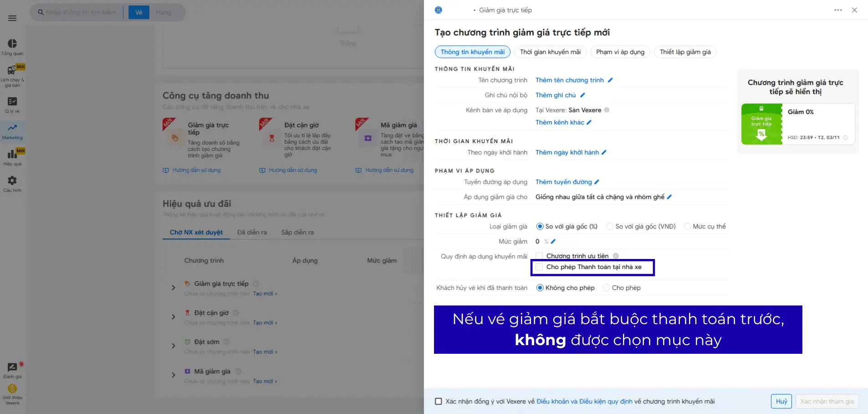The width and height of the screenshot is (868, 414).
Task: Click the Huỷ button
Action: pyautogui.click(x=781, y=401)
